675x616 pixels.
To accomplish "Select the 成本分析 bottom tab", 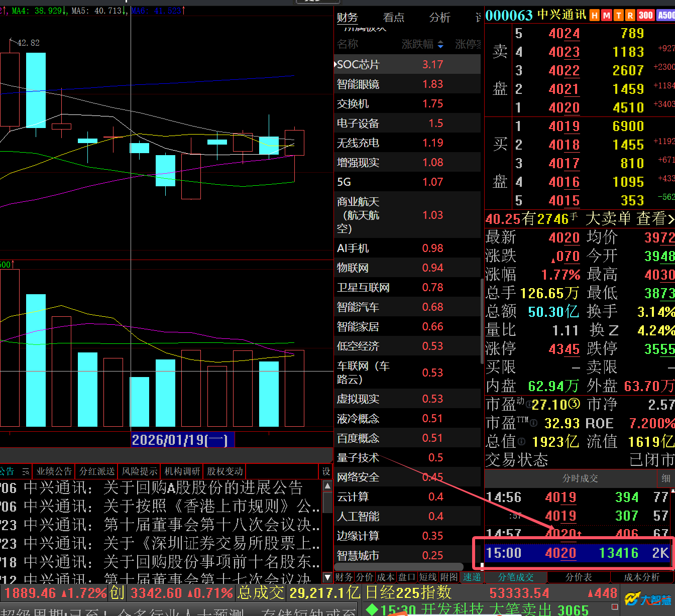I will click(642, 577).
